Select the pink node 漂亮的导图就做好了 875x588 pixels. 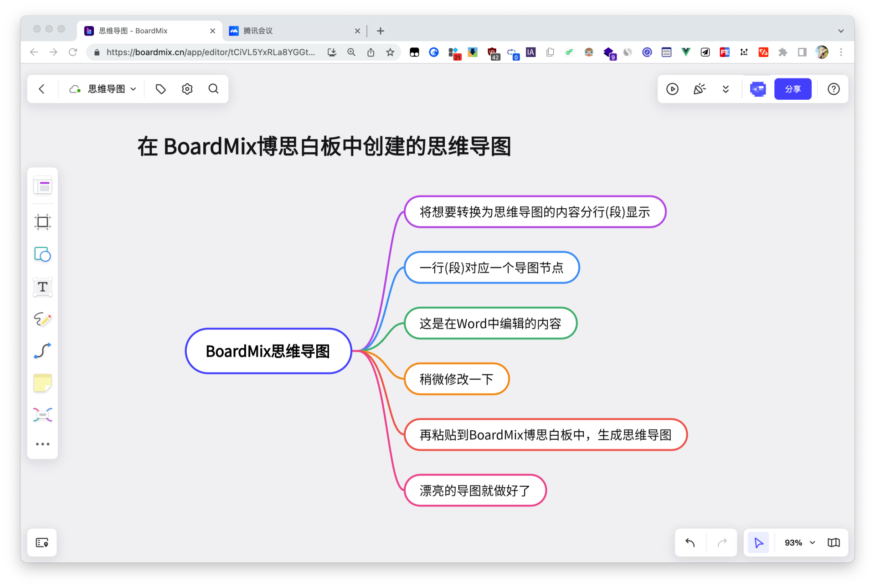(475, 490)
